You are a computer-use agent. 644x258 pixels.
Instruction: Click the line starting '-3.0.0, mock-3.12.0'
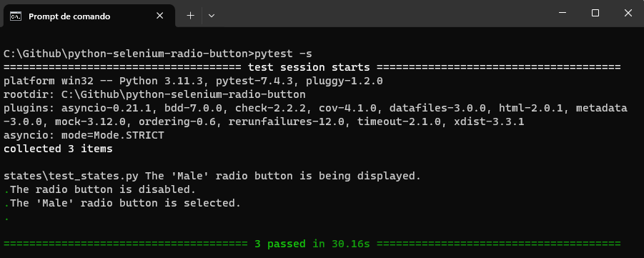pos(264,122)
